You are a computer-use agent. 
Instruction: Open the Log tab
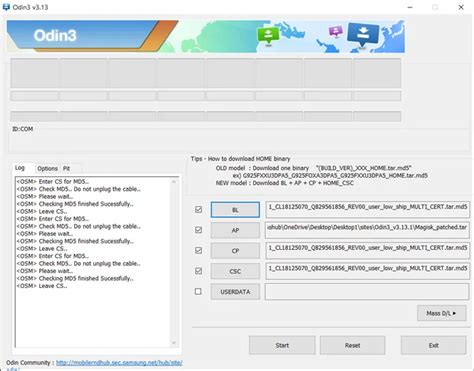[x=20, y=168]
